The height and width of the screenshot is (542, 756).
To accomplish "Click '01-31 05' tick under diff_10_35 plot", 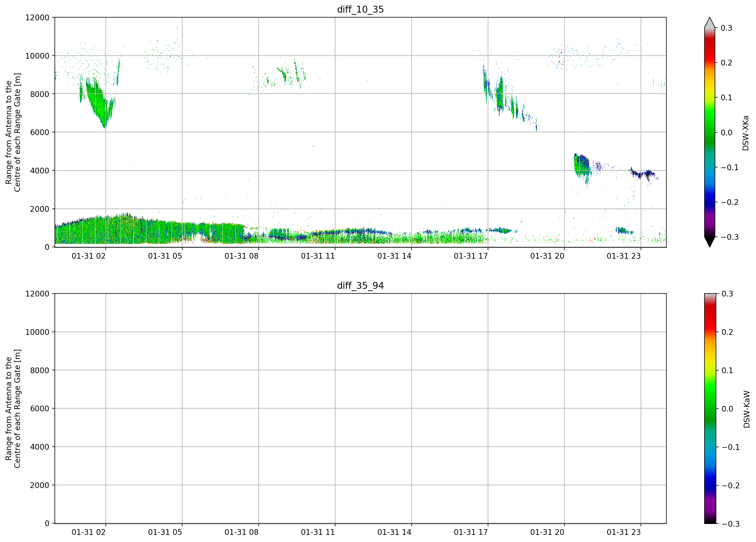I will pos(165,256).
